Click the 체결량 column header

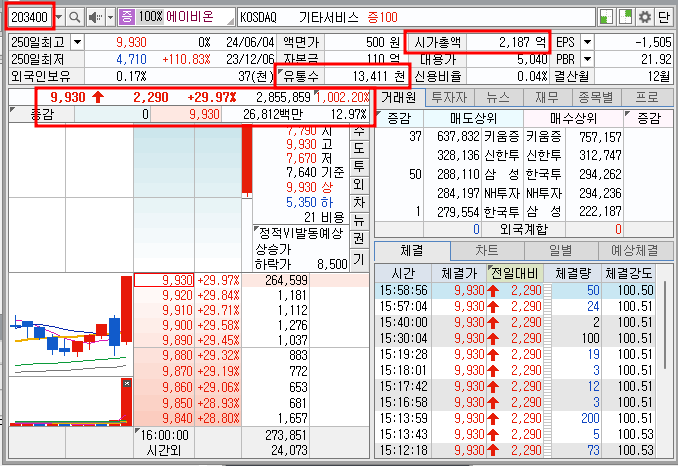click(572, 273)
